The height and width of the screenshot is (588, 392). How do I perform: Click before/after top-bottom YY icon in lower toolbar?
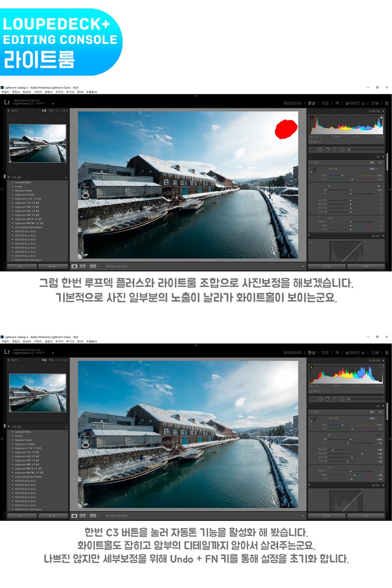click(93, 516)
